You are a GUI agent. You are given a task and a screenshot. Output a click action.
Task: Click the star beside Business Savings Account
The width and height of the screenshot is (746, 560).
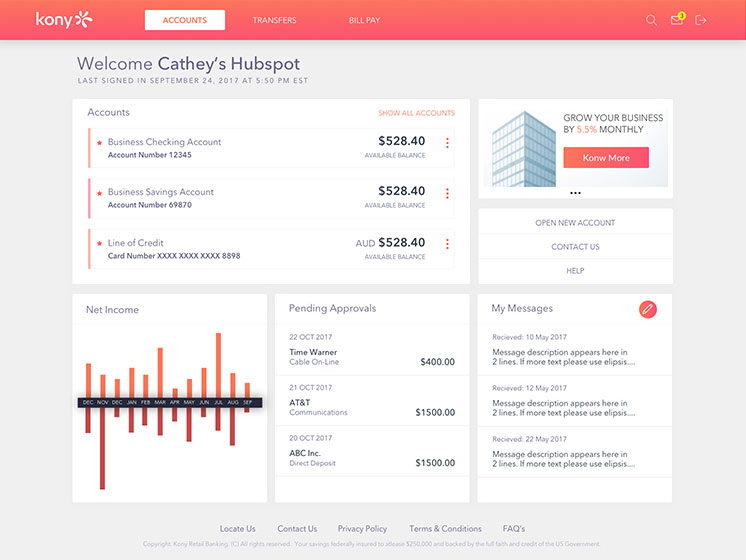tap(99, 193)
